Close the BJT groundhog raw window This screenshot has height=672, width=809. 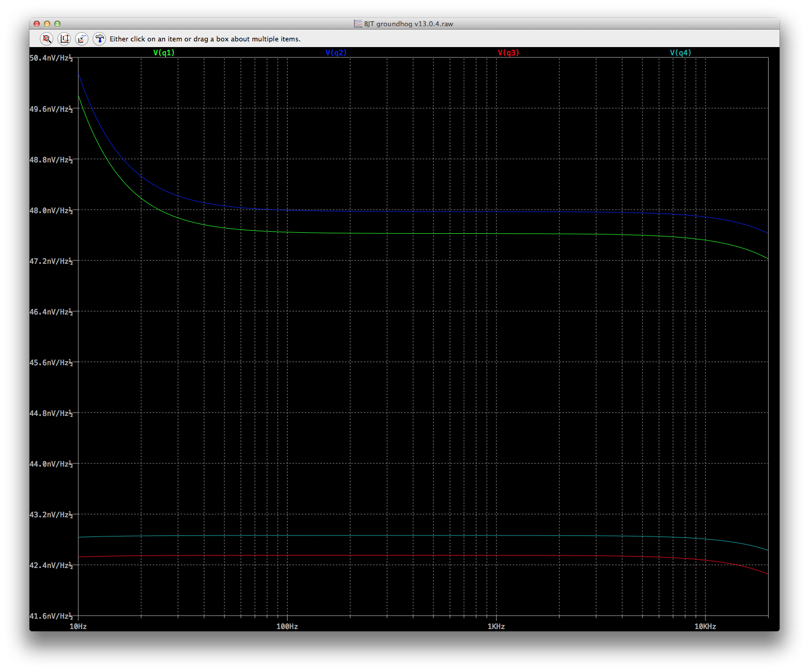(37, 24)
